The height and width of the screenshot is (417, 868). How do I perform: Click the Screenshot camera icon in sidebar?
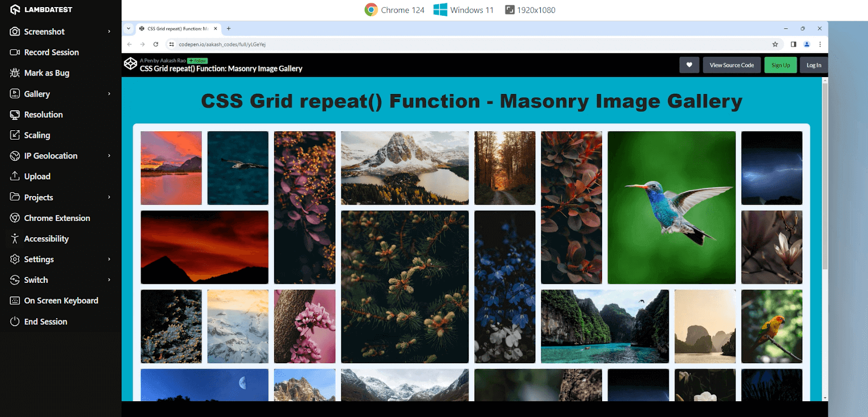pyautogui.click(x=15, y=31)
